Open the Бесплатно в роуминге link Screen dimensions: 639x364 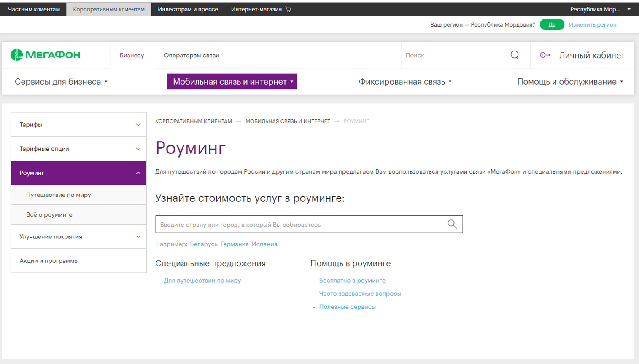[x=352, y=280]
